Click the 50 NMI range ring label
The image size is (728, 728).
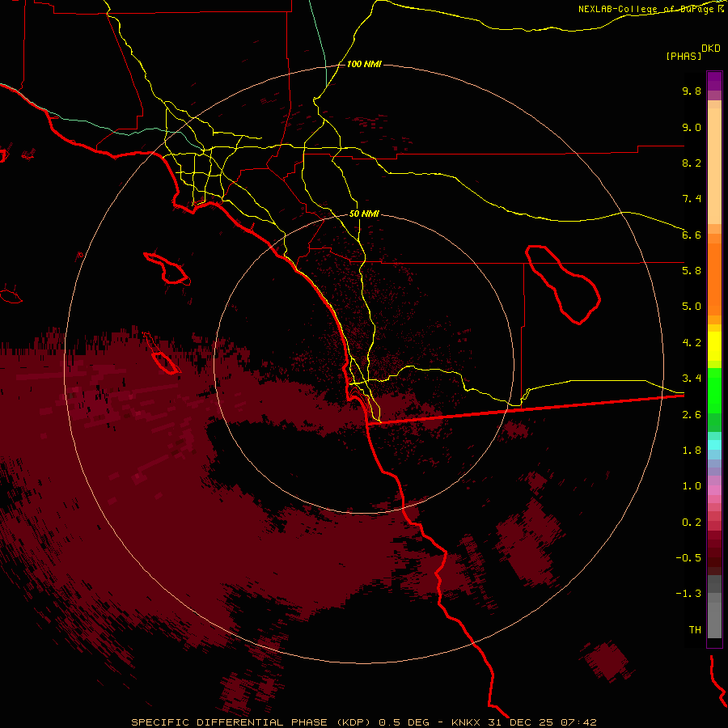[x=364, y=214]
